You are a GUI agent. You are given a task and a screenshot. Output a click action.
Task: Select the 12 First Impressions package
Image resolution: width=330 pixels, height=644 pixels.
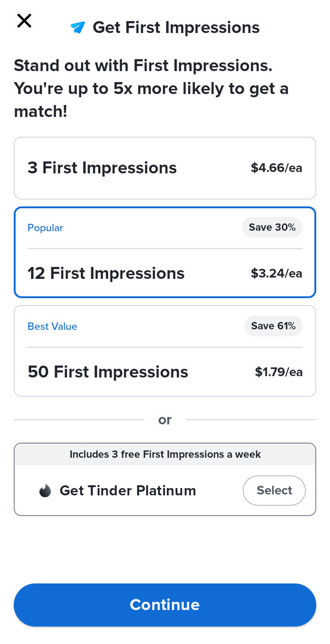tap(165, 252)
